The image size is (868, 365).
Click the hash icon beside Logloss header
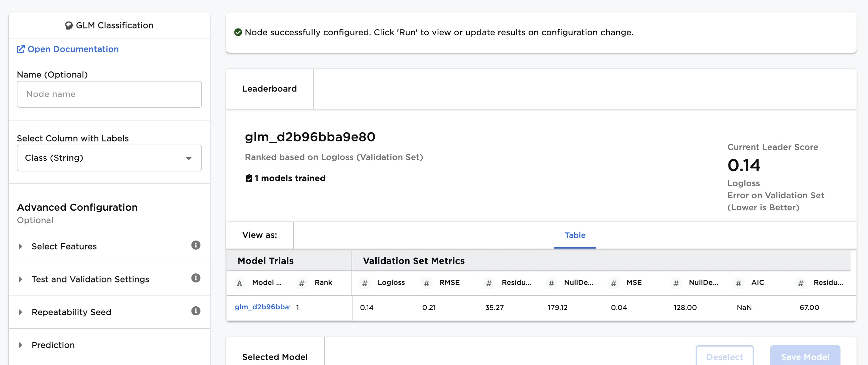point(365,283)
